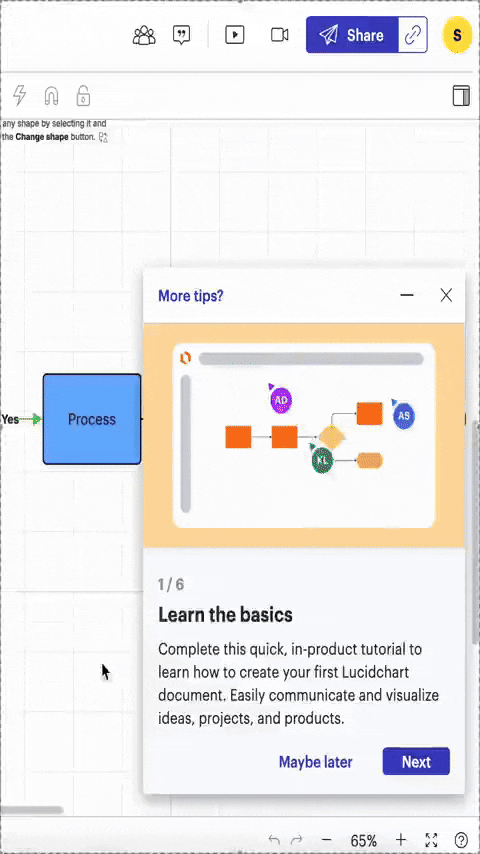
Task: Open the user avatar S menu
Action: tap(457, 35)
